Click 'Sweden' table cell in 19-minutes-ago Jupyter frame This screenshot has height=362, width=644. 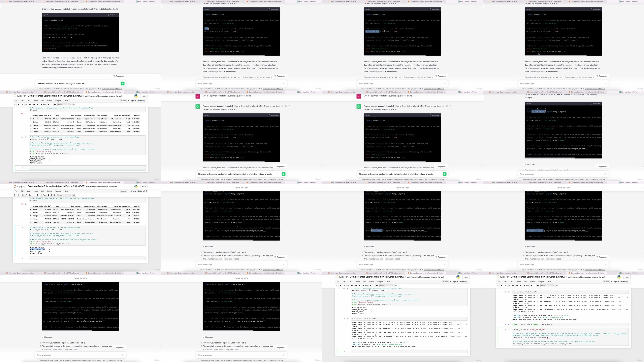pos(35,119)
